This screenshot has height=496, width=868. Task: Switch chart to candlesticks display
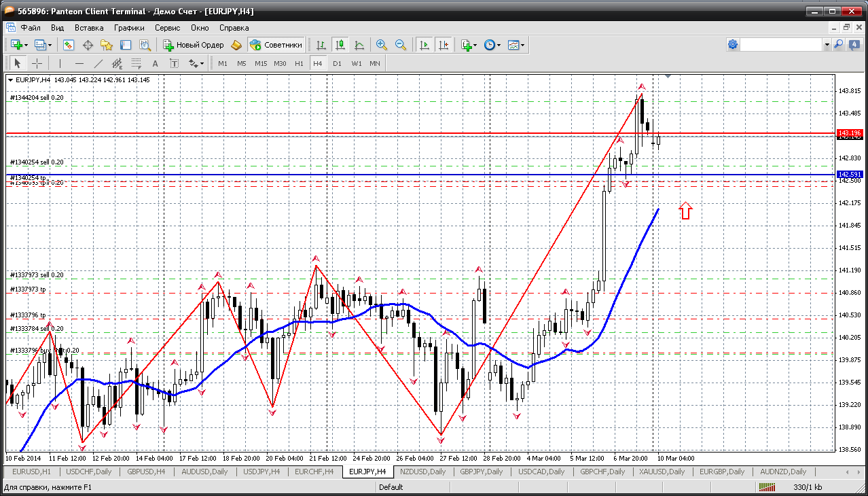pos(340,45)
